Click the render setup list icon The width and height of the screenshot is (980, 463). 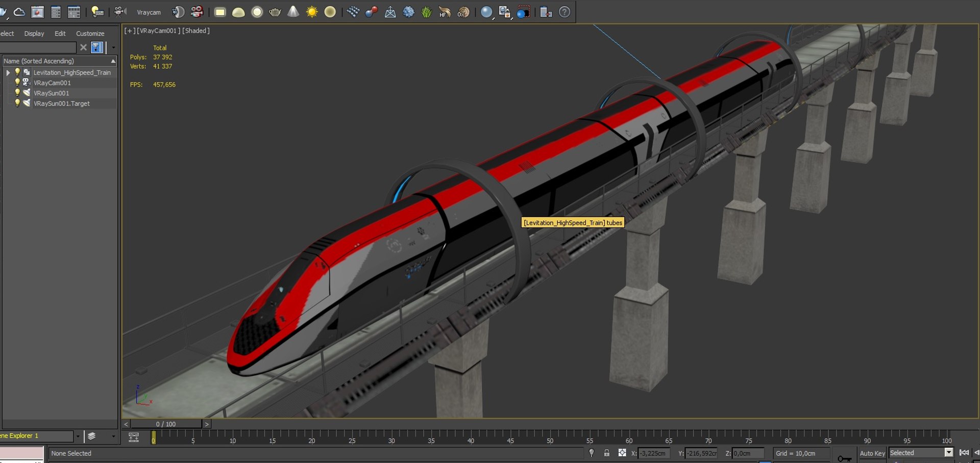click(56, 12)
